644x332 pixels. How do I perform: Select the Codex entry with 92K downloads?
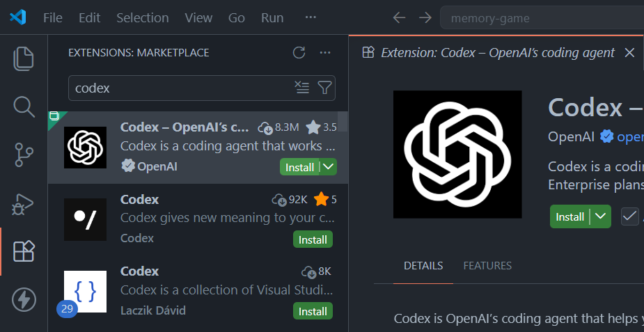(198, 219)
